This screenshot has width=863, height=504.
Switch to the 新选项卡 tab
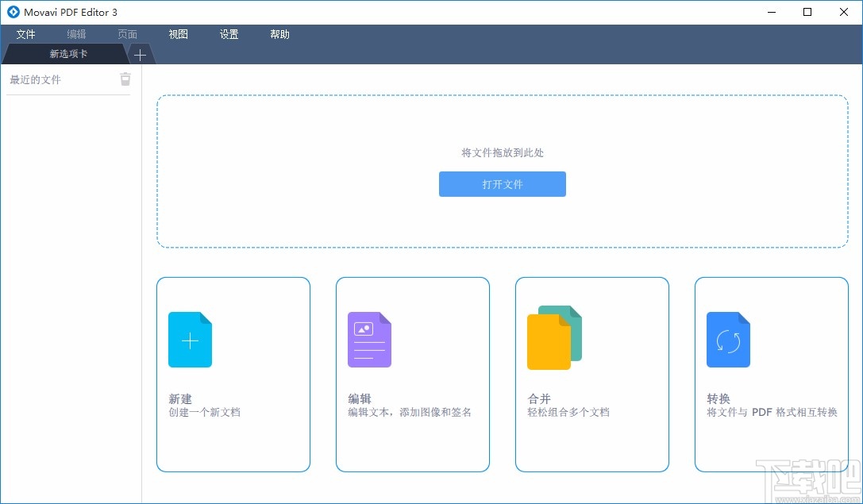pos(65,55)
